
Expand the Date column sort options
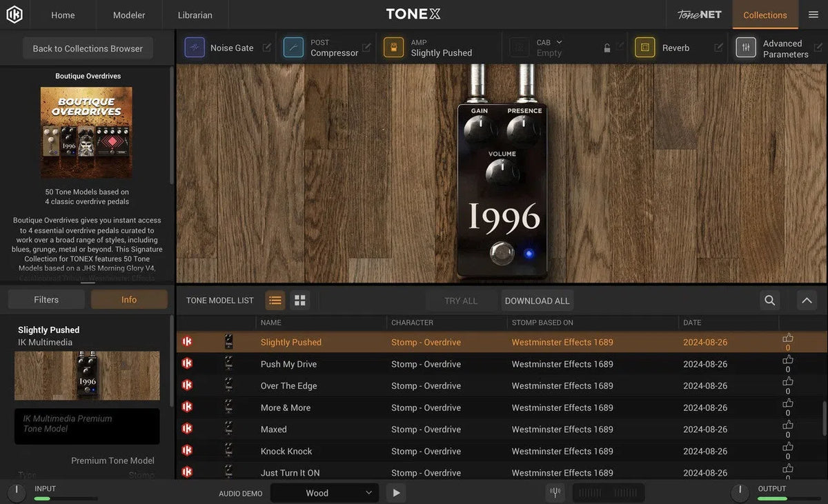(x=693, y=322)
